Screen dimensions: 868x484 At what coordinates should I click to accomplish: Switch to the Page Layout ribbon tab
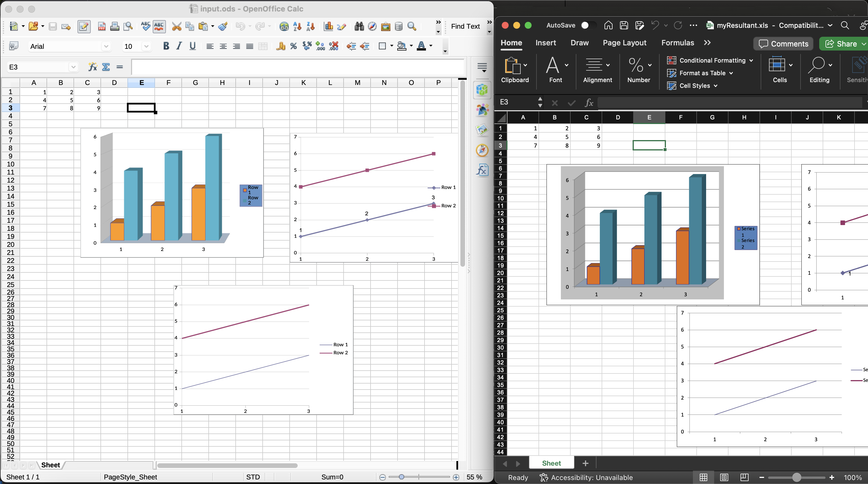coord(624,43)
